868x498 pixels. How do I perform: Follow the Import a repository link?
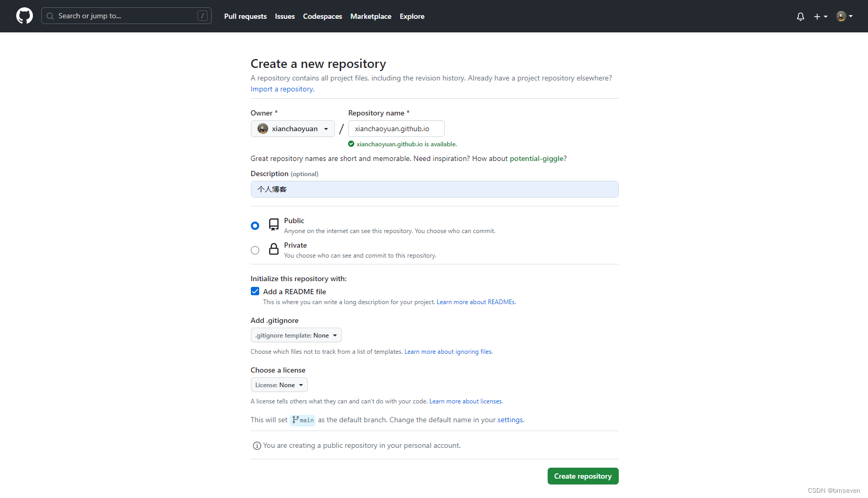tap(282, 89)
